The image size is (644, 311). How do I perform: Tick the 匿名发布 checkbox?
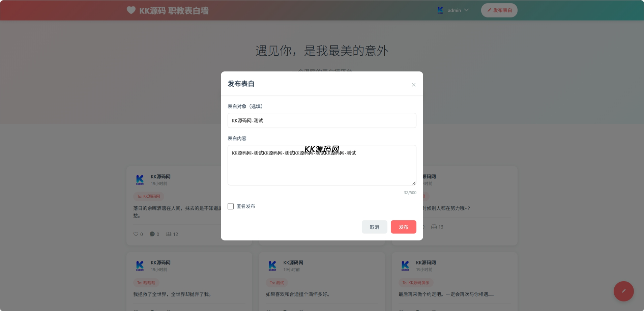point(231,206)
